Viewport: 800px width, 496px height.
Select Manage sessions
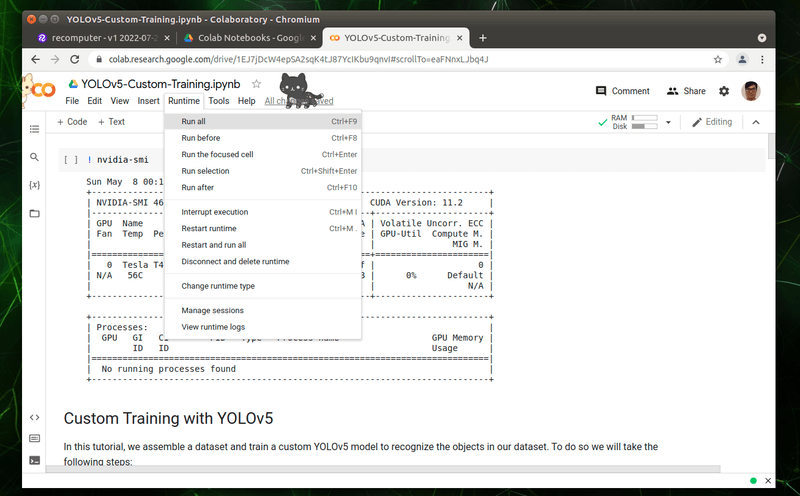click(263, 310)
